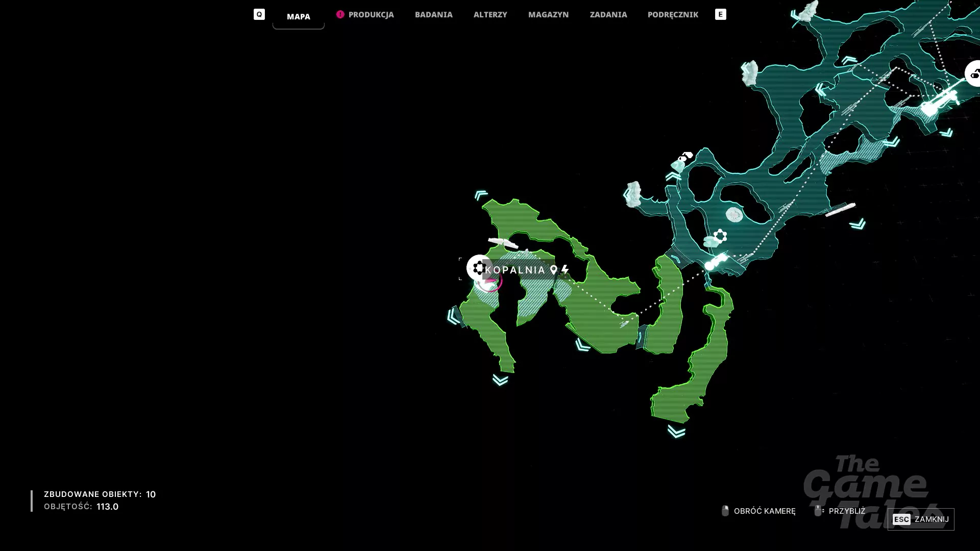
Task: Click the down chevron below the southern green peninsula
Action: pos(676,432)
